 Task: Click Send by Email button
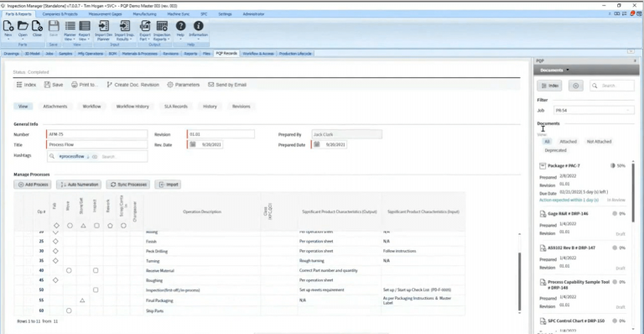pyautogui.click(x=227, y=85)
